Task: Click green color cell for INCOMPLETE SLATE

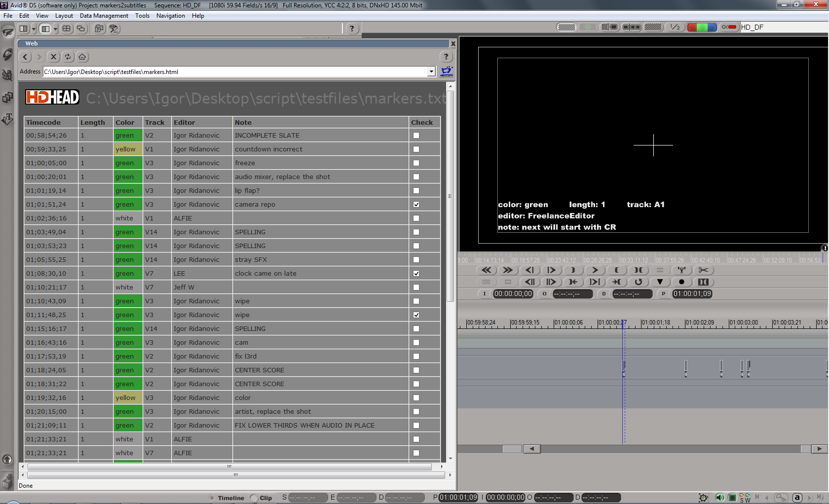Action: click(x=128, y=135)
